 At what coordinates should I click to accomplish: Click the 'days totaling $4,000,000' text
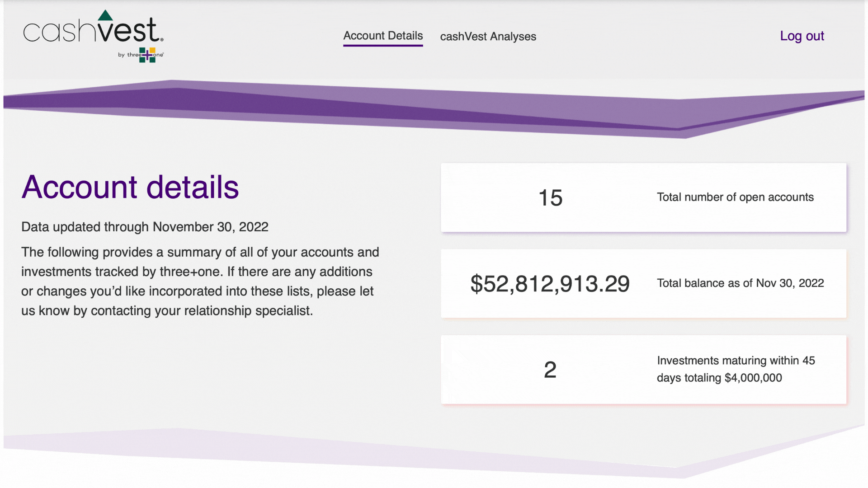(x=719, y=378)
